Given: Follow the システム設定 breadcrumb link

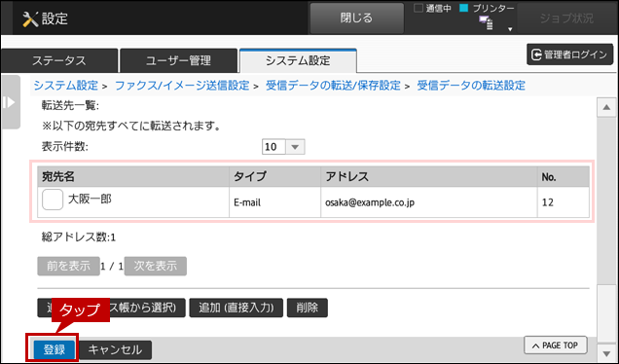Looking at the screenshot, I should [65, 86].
